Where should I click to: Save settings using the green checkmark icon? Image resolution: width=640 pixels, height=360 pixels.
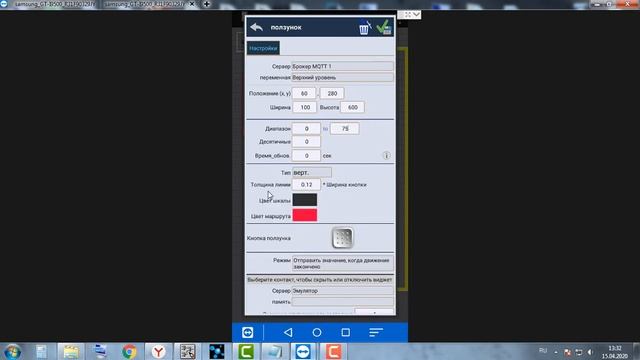click(x=384, y=28)
